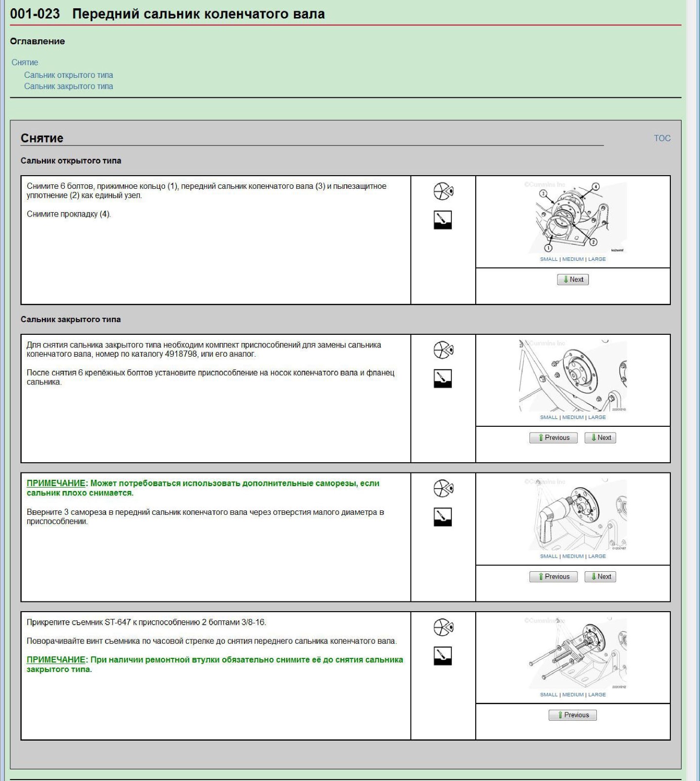
Task: Click Next button under open-type seal diagram
Action: pyautogui.click(x=573, y=279)
